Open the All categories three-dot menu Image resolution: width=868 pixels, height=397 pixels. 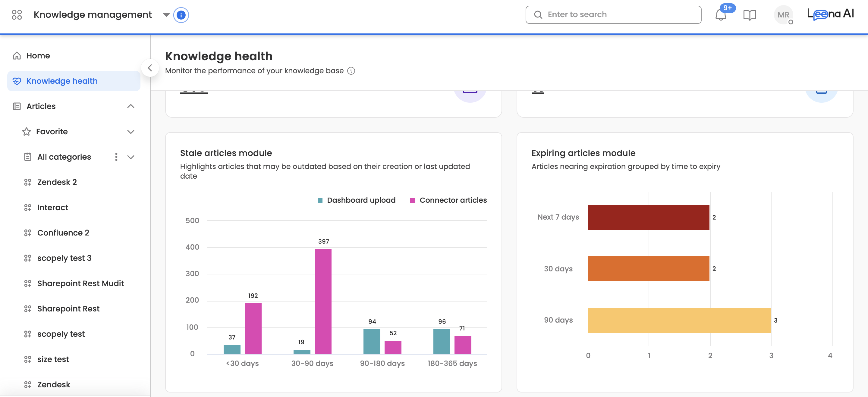[116, 157]
